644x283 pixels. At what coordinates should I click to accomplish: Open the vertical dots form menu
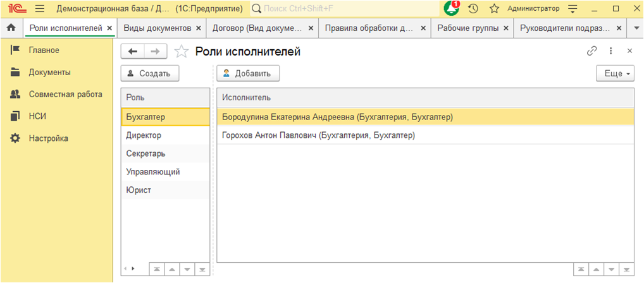611,51
